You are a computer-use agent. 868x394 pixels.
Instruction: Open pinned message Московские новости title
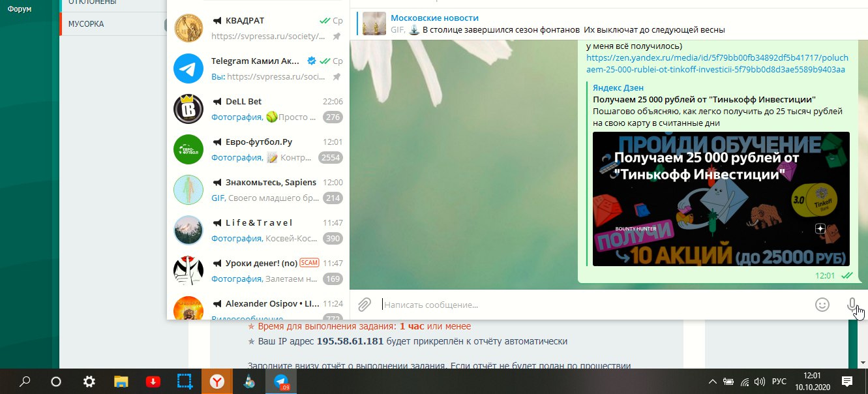434,18
